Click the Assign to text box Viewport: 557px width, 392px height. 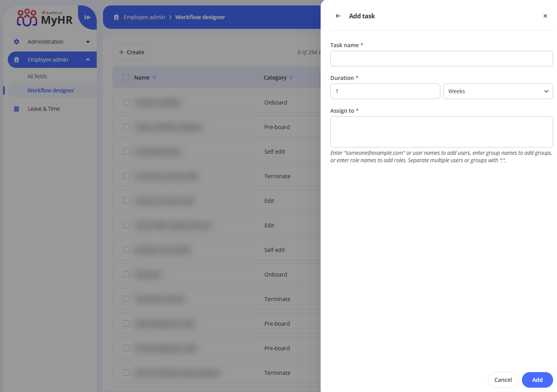coord(442,132)
